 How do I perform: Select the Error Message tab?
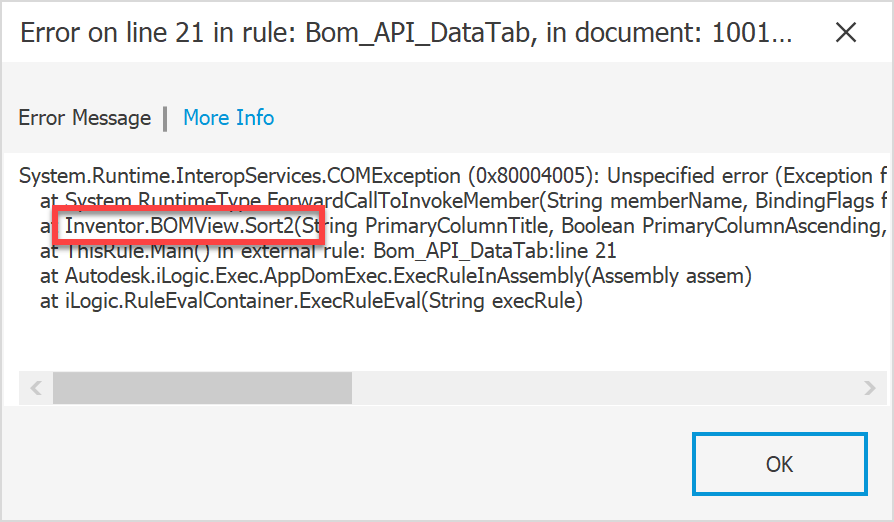point(85,118)
